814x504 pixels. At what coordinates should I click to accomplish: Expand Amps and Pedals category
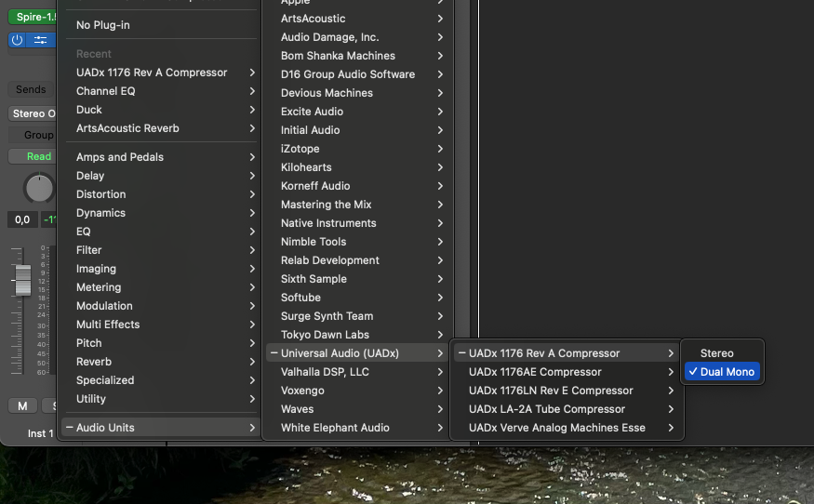point(161,157)
